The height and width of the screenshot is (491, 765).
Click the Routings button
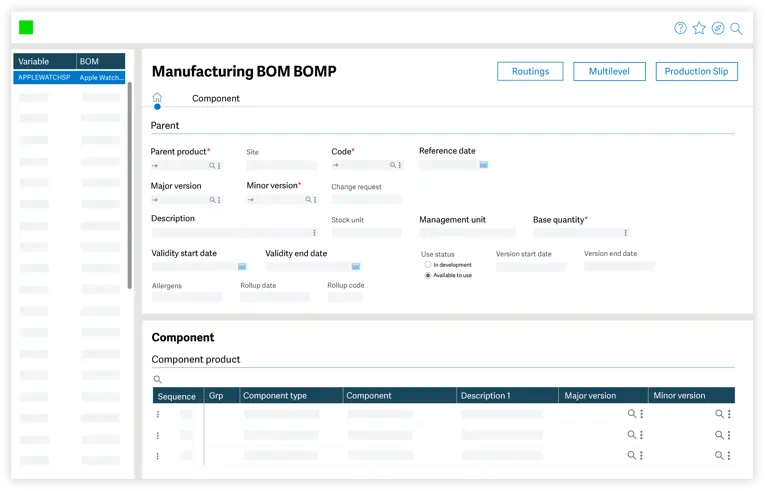coord(530,72)
